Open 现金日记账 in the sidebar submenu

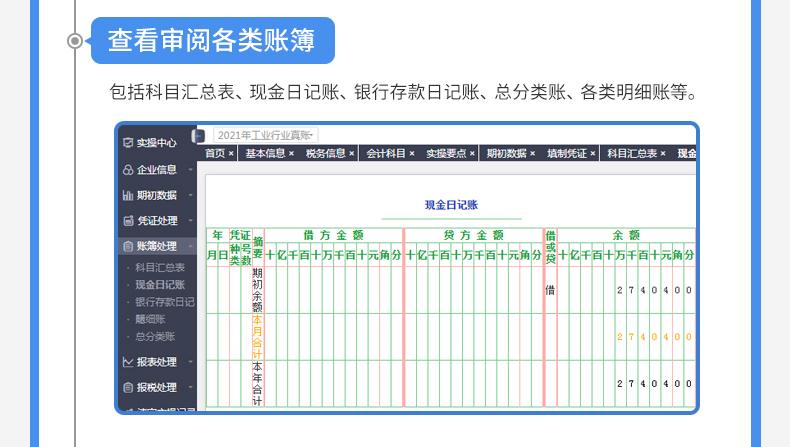pos(160,285)
